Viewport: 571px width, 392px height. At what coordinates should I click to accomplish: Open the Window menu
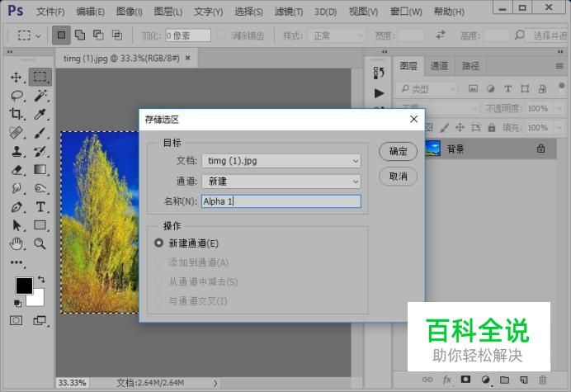[x=406, y=12]
